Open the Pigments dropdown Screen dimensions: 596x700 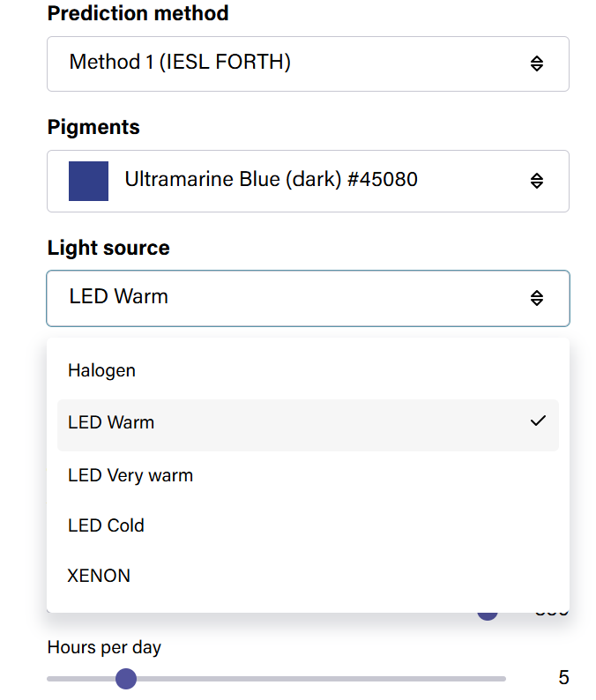pyautogui.click(x=308, y=181)
